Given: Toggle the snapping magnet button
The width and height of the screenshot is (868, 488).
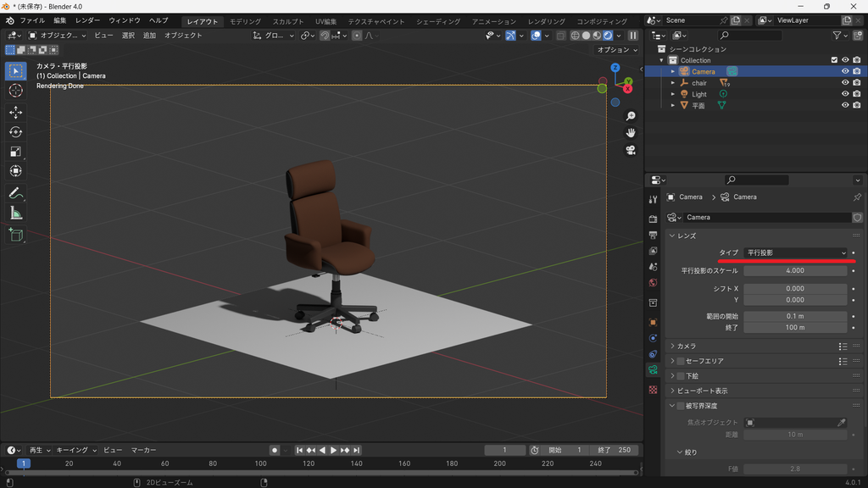Looking at the screenshot, I should point(325,36).
